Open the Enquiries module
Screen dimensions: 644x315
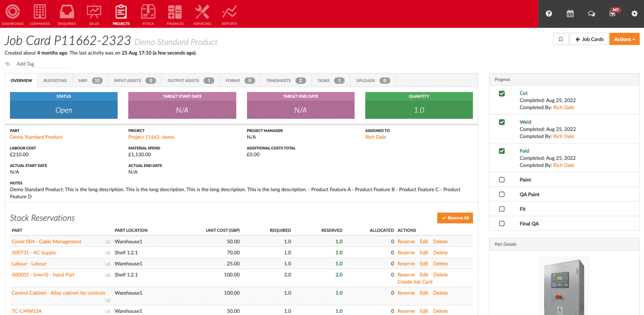click(67, 14)
